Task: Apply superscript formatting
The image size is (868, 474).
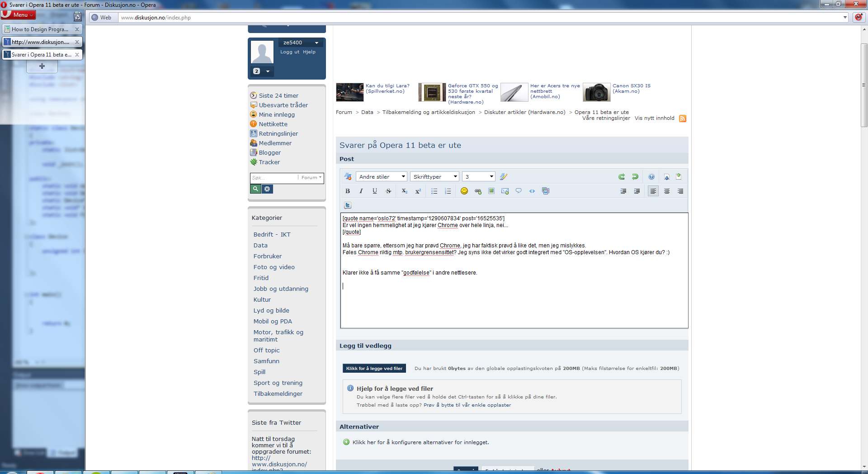Action: click(418, 191)
